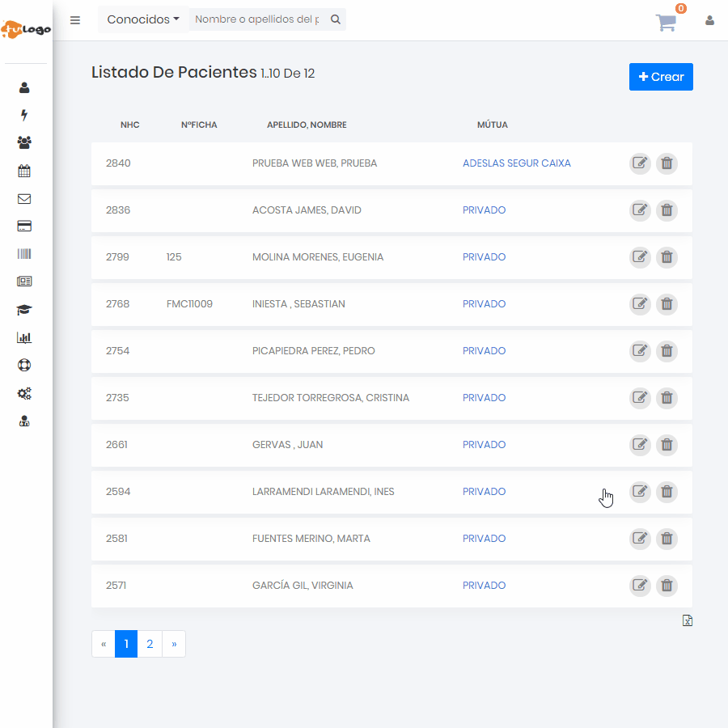Go to page 2 of patients

pyautogui.click(x=150, y=644)
